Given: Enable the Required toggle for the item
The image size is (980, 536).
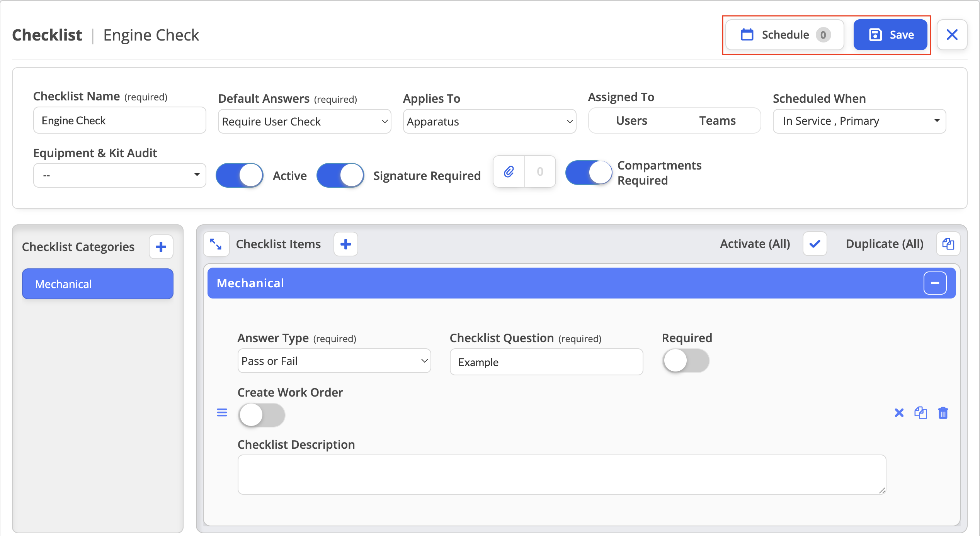Looking at the screenshot, I should [x=686, y=361].
